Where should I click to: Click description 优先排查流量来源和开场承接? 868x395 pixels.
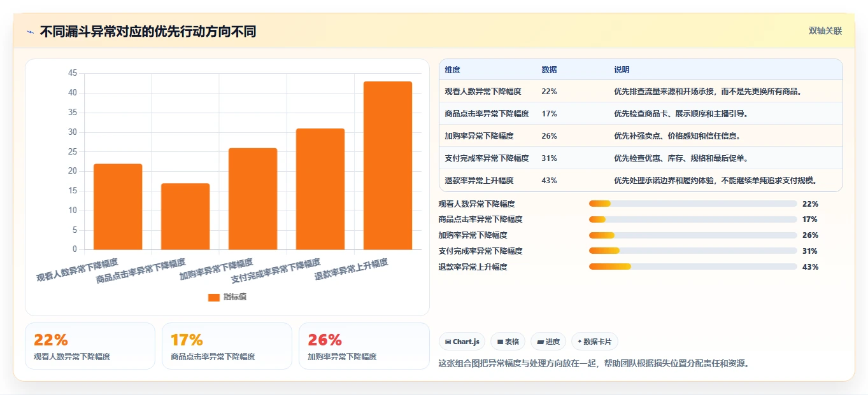[708, 92]
